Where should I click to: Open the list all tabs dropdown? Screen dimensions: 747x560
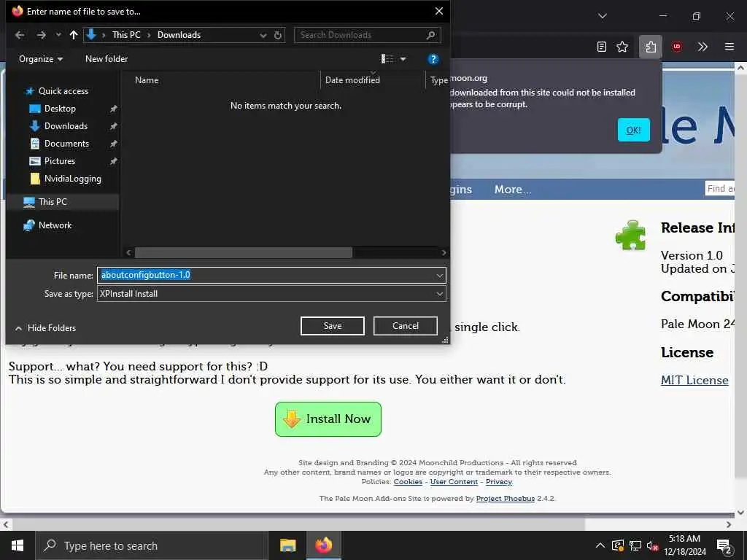pyautogui.click(x=603, y=16)
